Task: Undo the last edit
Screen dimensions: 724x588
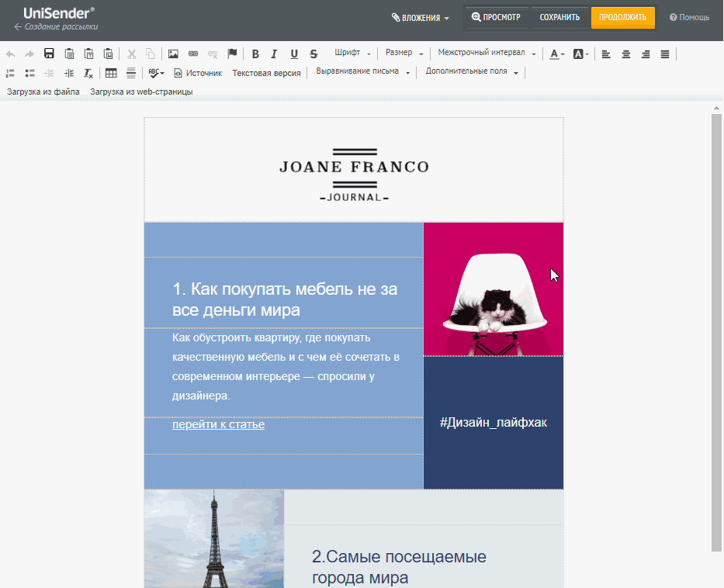Action: pyautogui.click(x=10, y=54)
